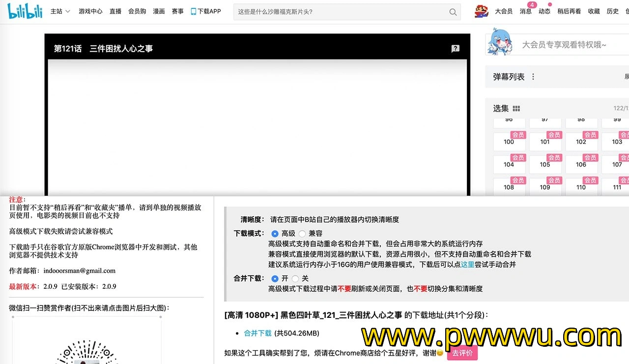Select episode 104
This screenshot has width=629, height=364.
(x=509, y=165)
